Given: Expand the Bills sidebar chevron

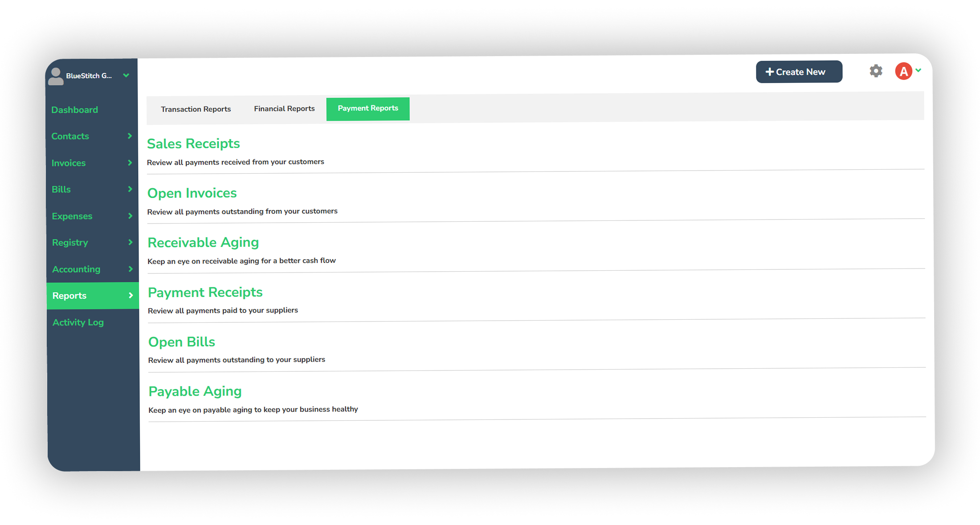Looking at the screenshot, I should (x=130, y=189).
